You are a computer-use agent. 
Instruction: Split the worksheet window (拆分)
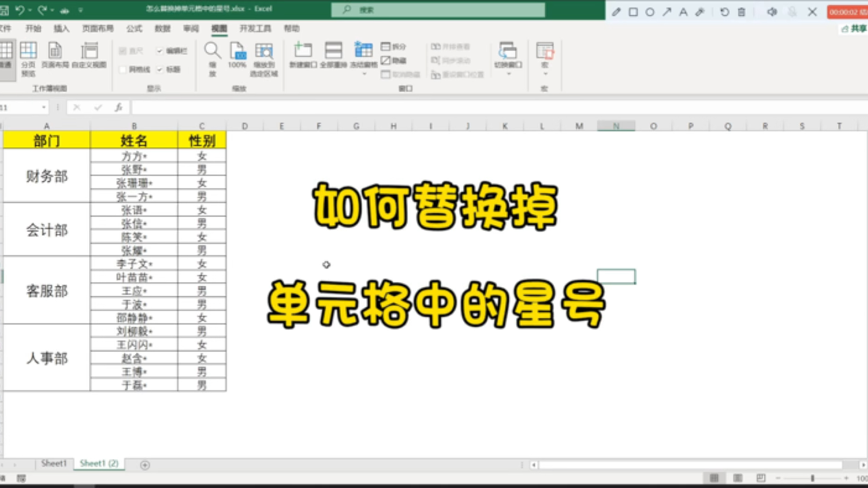pos(393,46)
